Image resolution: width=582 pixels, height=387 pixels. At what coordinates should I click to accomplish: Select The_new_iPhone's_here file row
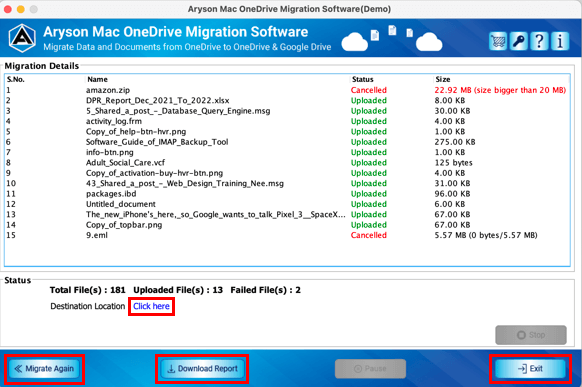click(287, 215)
